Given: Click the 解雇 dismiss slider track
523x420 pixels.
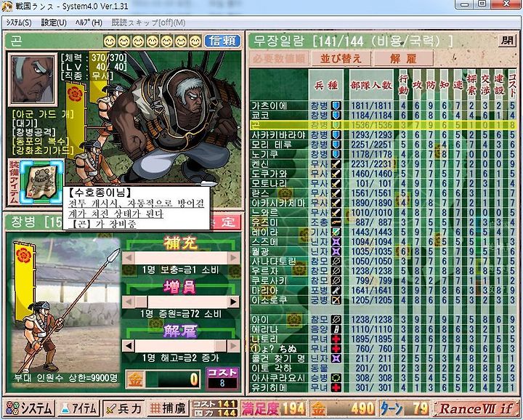Looking at the screenshot, I should coord(181,346).
